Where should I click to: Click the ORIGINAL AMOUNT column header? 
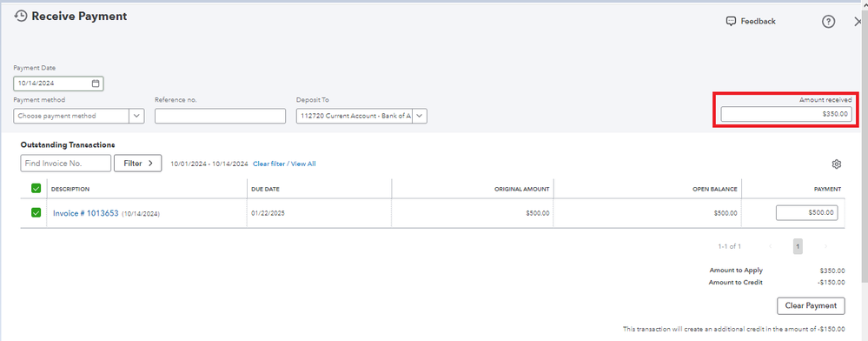pyautogui.click(x=521, y=189)
